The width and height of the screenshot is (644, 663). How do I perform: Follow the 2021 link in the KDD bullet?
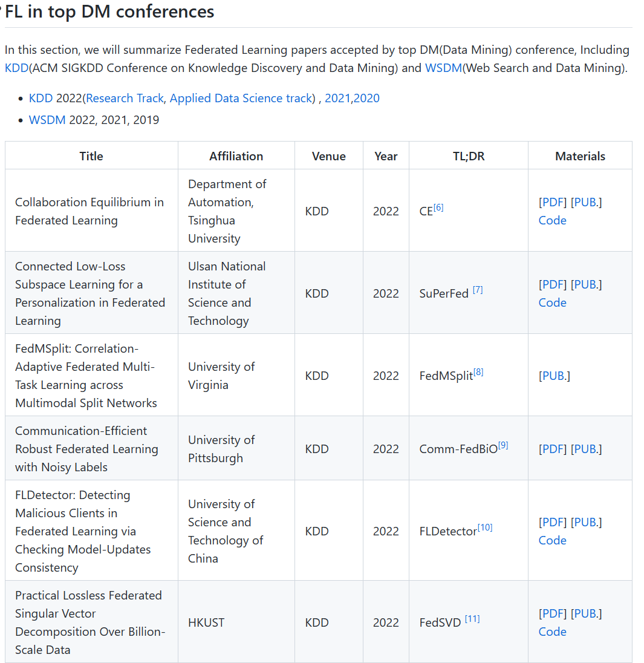[337, 98]
